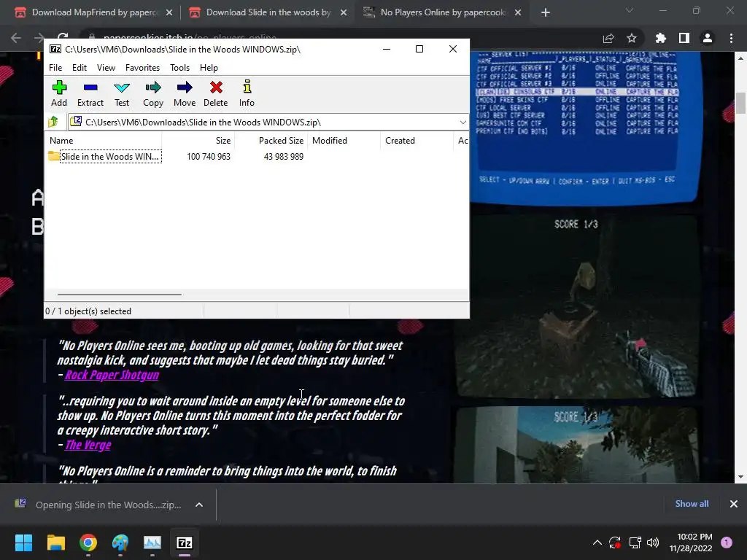This screenshot has width=747, height=560.
Task: Click the 7-Zip address path field
Action: [x=268, y=122]
